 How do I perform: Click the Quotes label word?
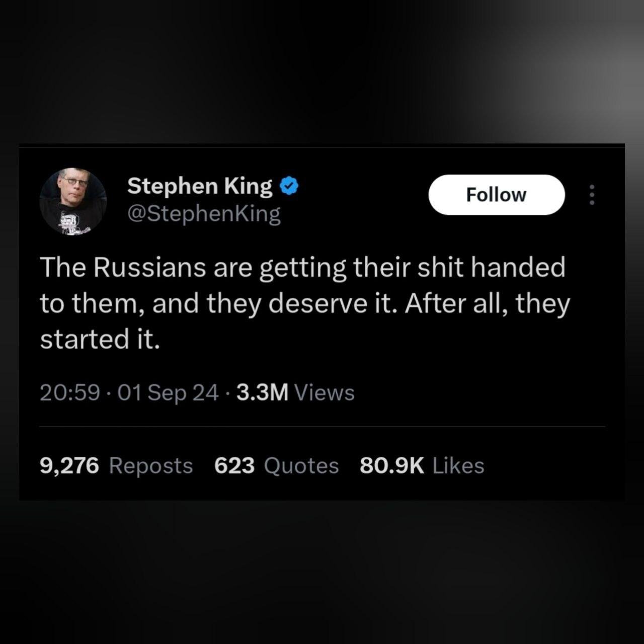pos(301,466)
